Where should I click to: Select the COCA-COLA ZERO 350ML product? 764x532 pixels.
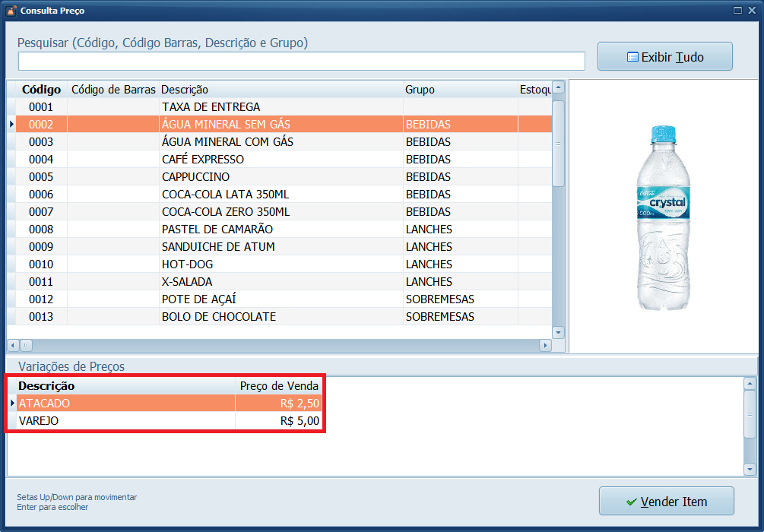225,212
